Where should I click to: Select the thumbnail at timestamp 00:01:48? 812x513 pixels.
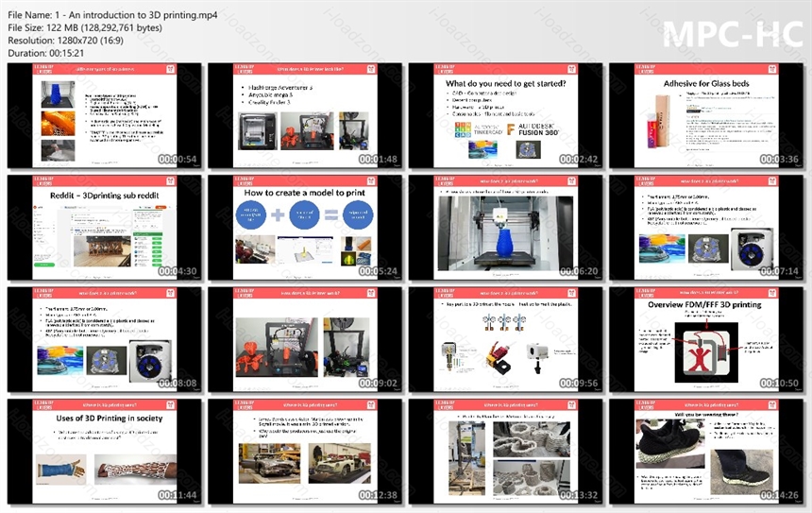[x=305, y=115]
